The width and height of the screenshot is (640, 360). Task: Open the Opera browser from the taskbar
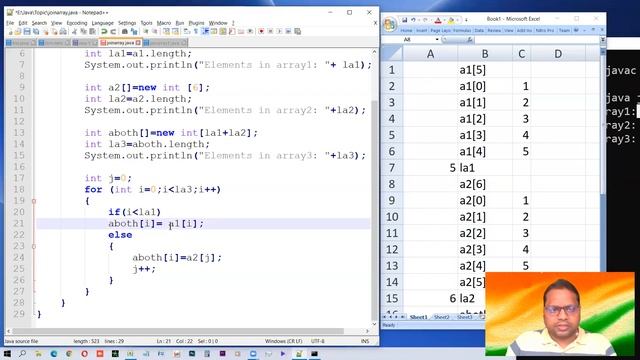pos(84,354)
